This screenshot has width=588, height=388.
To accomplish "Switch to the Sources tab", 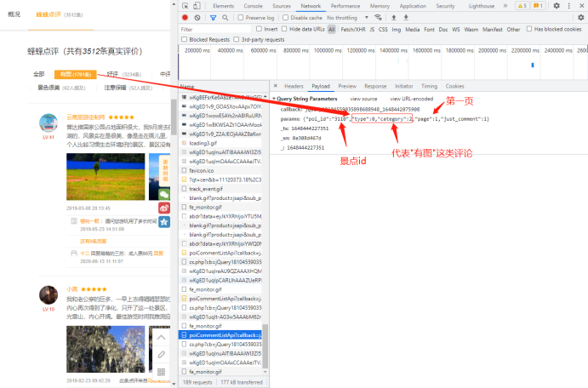I will coord(282,6).
